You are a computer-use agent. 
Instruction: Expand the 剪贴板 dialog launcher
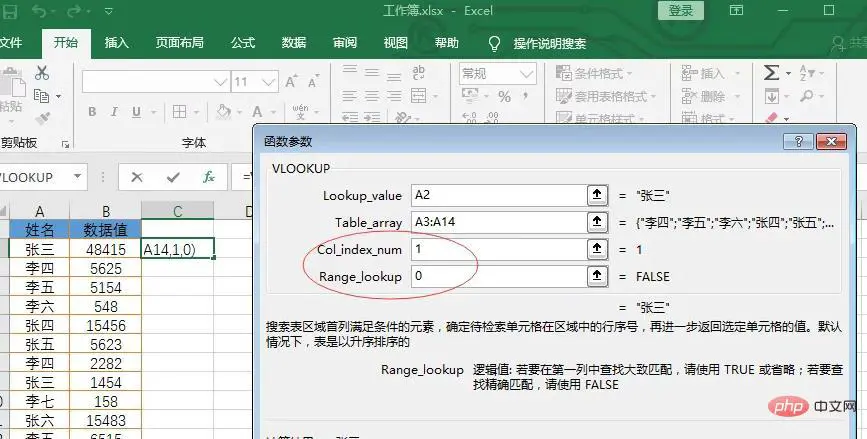65,144
